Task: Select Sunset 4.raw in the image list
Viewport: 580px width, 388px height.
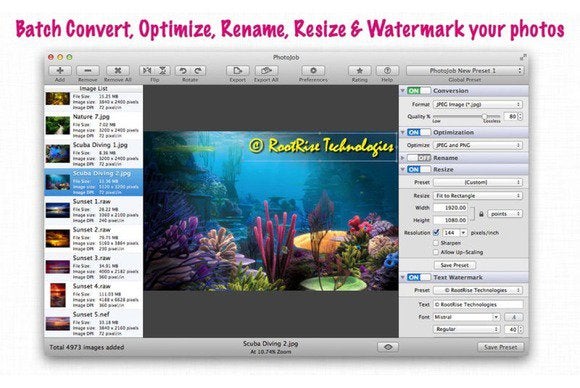Action: tap(94, 296)
